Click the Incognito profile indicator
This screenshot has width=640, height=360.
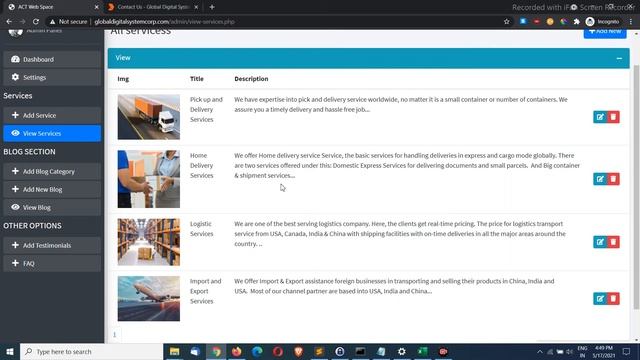pos(602,22)
